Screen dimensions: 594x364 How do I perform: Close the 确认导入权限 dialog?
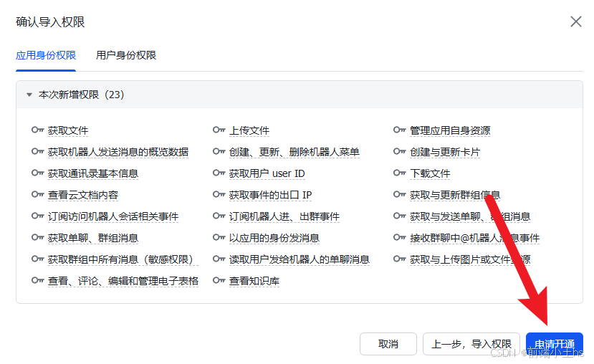coord(576,21)
